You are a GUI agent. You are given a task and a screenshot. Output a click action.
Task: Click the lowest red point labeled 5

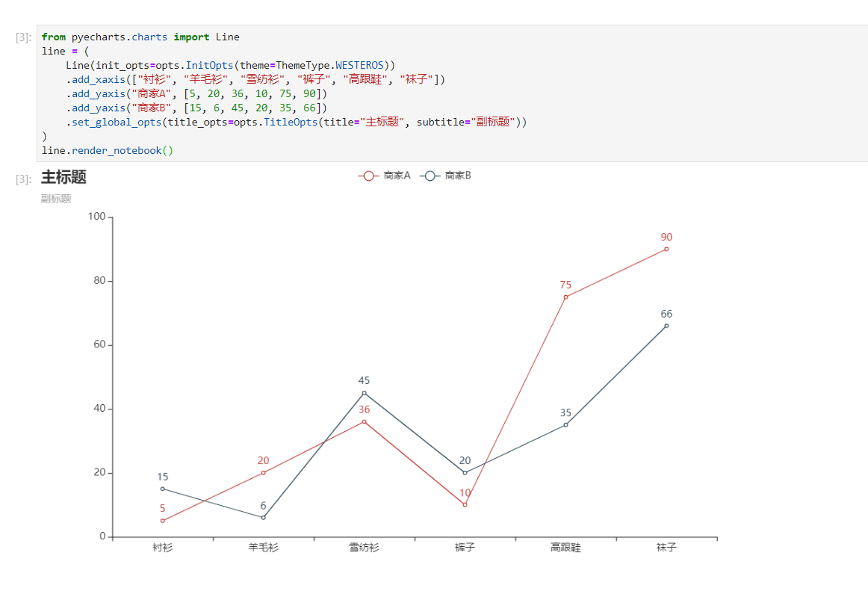click(x=162, y=519)
